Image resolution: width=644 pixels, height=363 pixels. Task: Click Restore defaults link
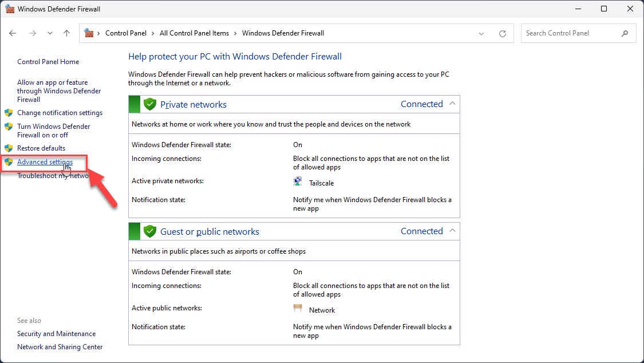coord(41,148)
